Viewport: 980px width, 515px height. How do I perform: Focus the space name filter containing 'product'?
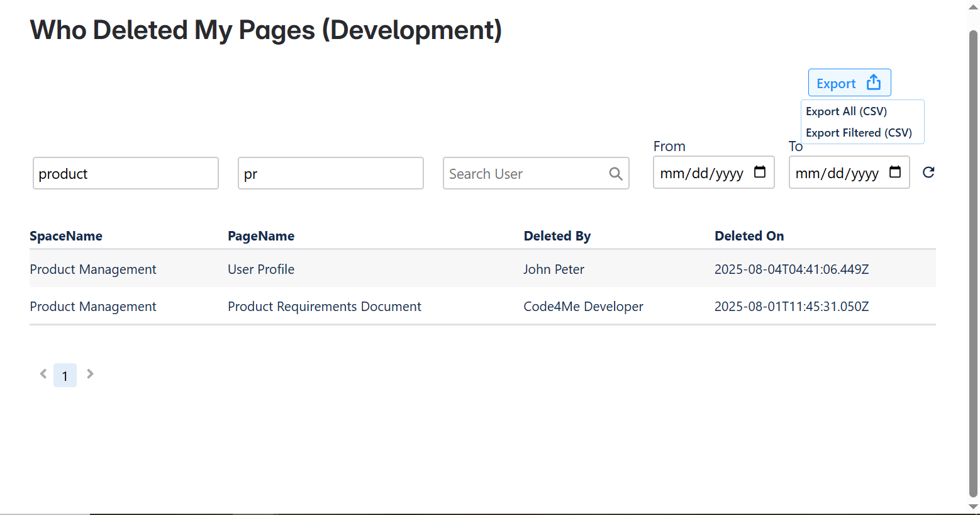(126, 174)
